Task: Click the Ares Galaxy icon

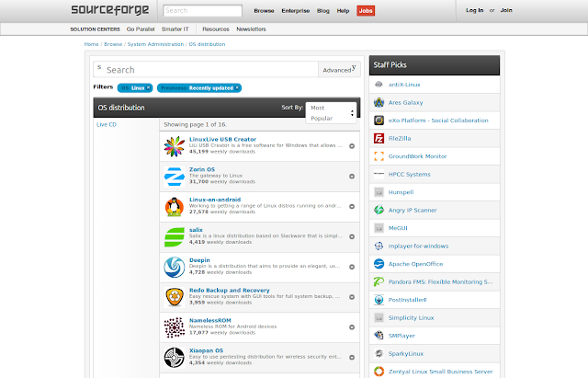Action: (x=379, y=102)
